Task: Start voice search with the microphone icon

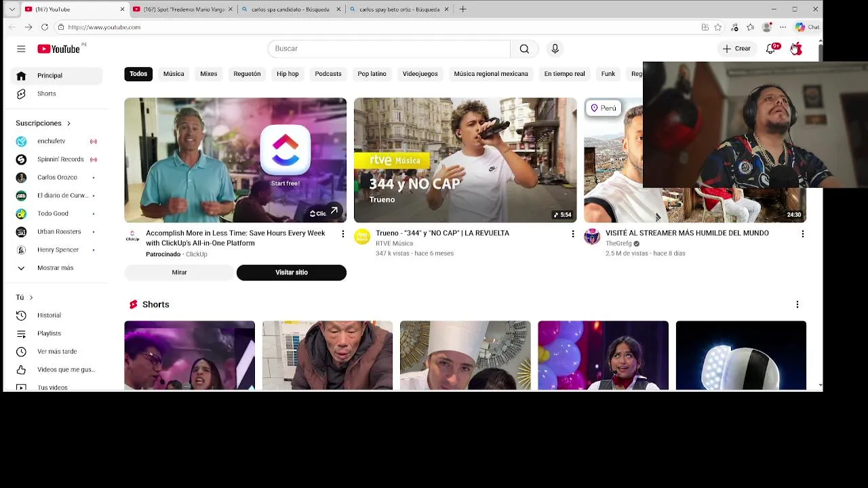Action: tap(555, 49)
